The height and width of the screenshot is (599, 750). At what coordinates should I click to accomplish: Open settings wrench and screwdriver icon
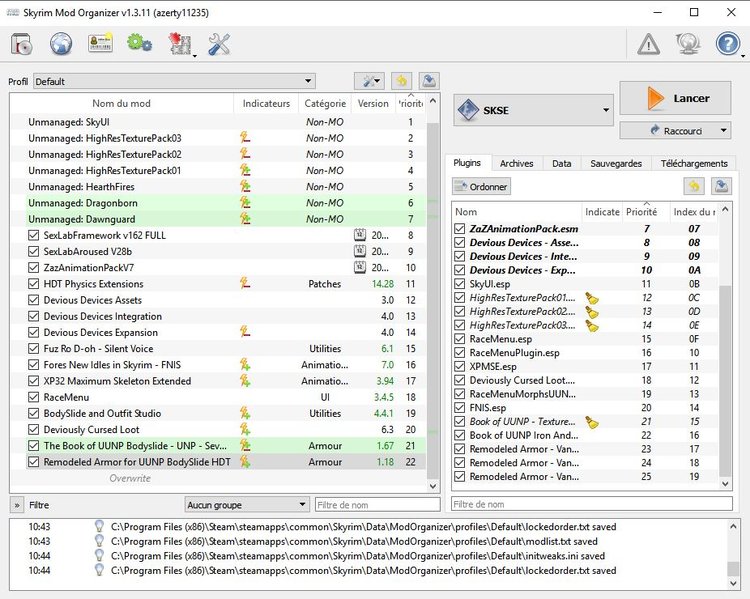(x=219, y=44)
